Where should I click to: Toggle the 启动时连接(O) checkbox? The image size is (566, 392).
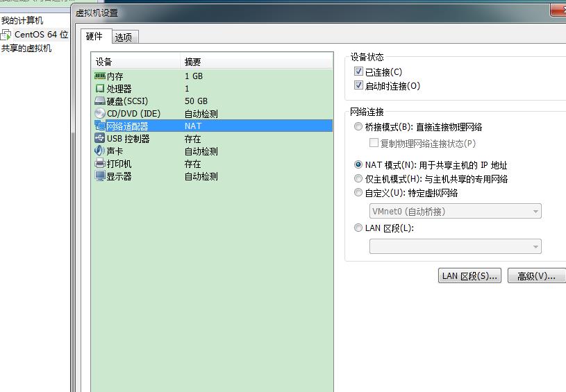point(358,85)
